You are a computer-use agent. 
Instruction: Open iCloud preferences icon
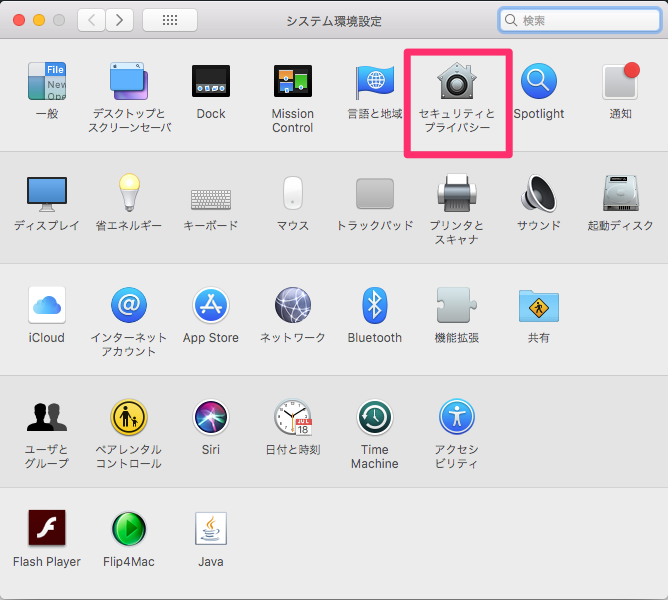pyautogui.click(x=47, y=305)
